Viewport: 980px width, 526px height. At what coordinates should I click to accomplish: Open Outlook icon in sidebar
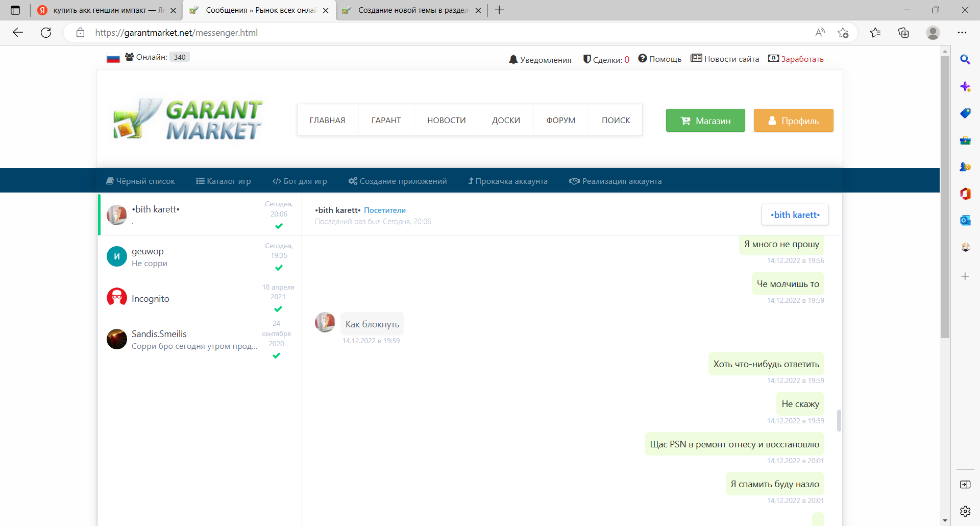click(965, 220)
